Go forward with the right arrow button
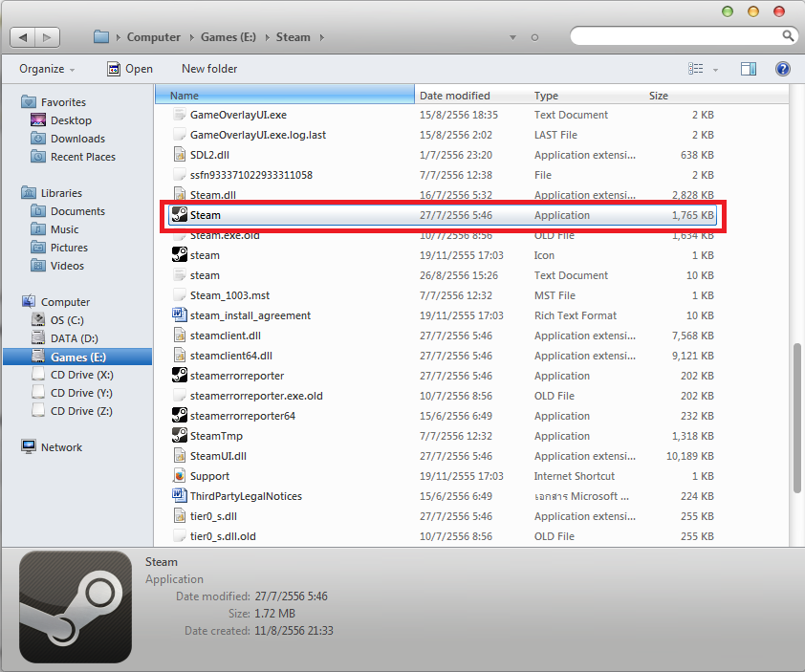Image resolution: width=805 pixels, height=672 pixels. pos(47,37)
